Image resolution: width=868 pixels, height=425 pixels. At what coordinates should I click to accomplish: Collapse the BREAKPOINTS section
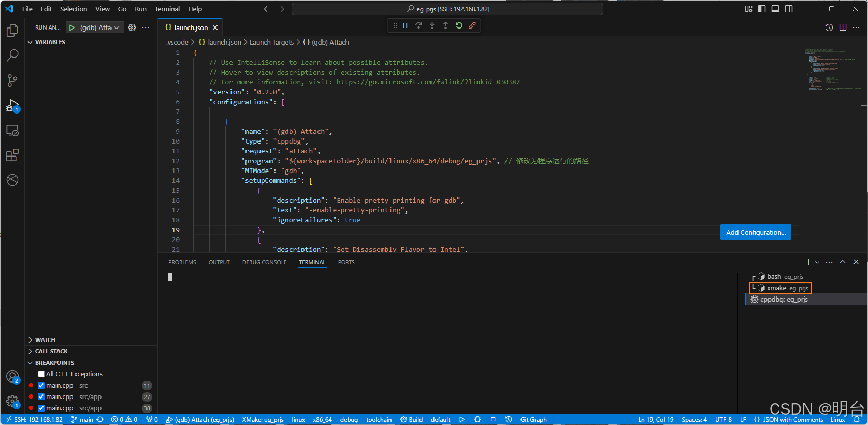91,363
